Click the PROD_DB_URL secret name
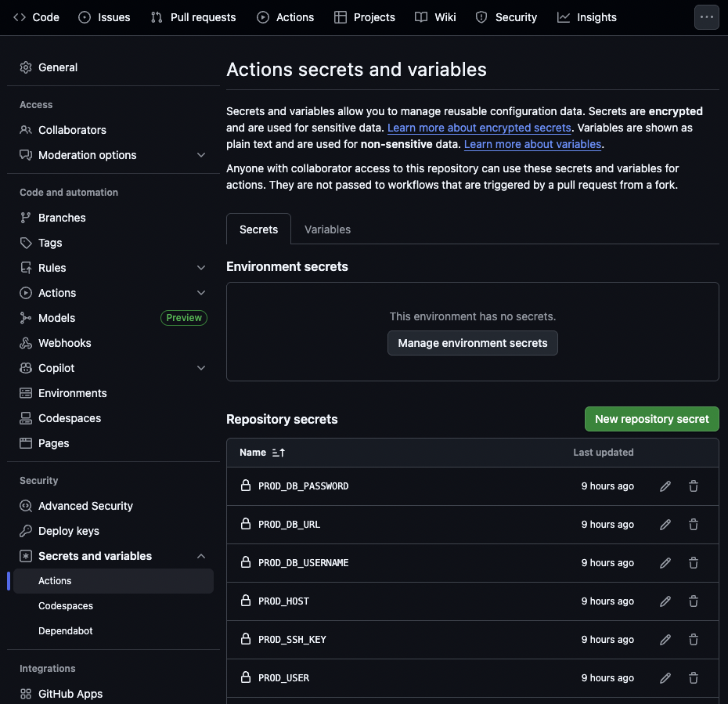The image size is (728, 704). pyautogui.click(x=289, y=525)
